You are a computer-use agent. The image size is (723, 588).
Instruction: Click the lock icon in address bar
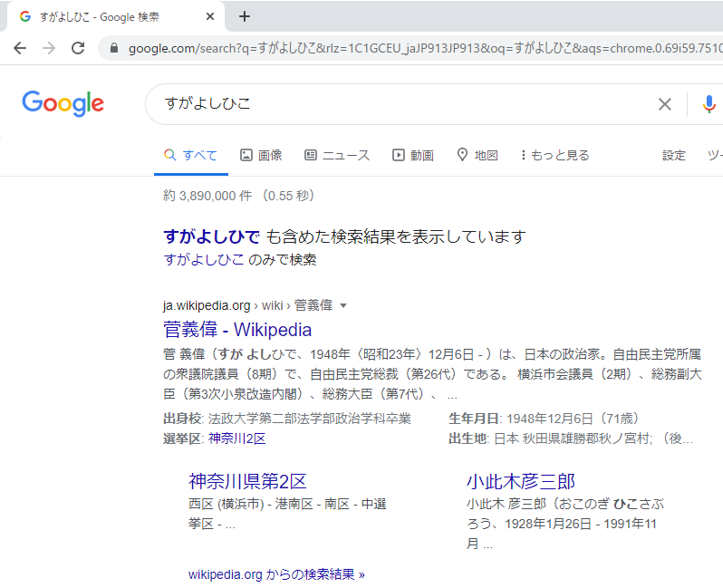[x=114, y=48]
